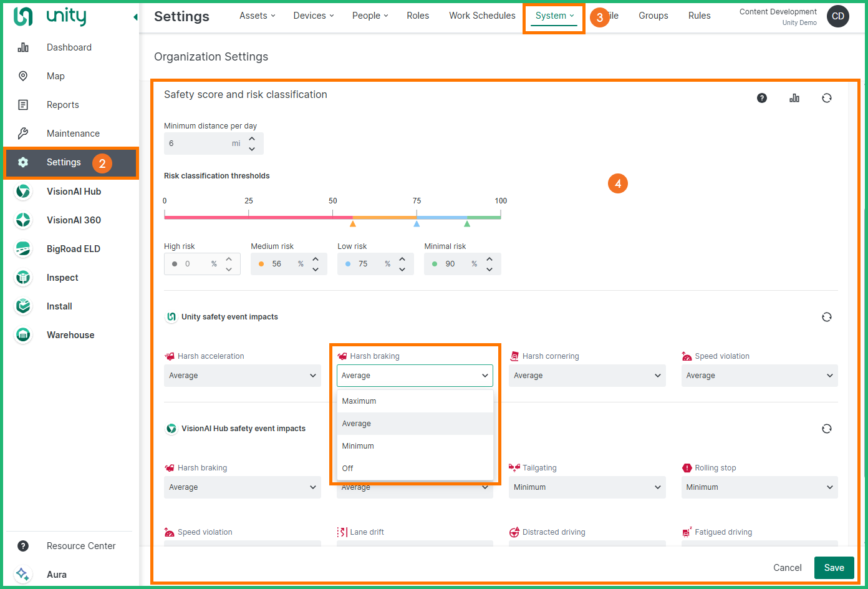
Task: Reset safety score settings with top refresh icon
Action: pos(827,98)
